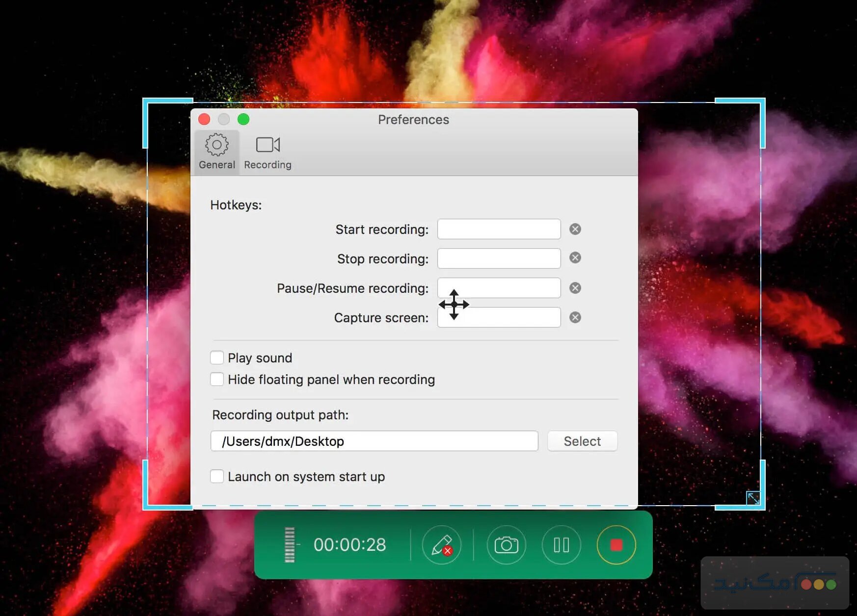Click the 00:00:28 recording timer
The image size is (857, 616).
coord(350,544)
